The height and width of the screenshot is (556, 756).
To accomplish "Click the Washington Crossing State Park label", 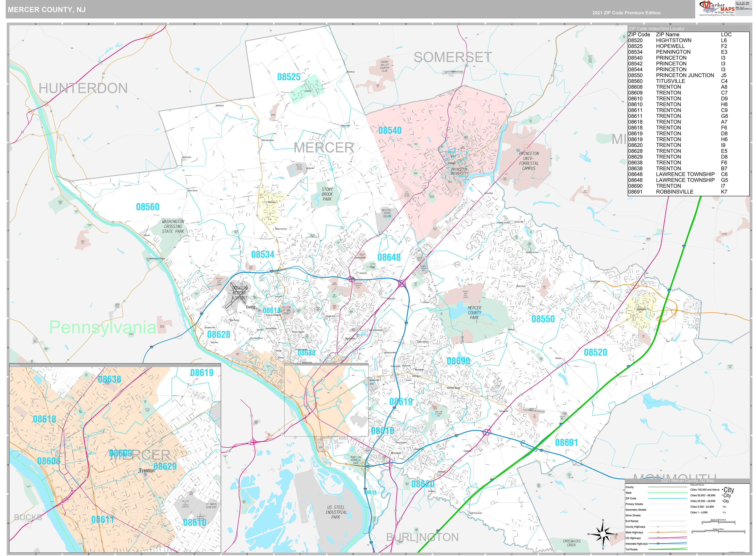I will coord(173,226).
